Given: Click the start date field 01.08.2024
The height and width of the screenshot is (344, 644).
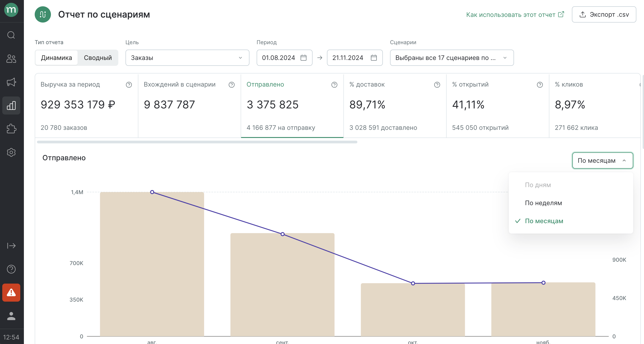Looking at the screenshot, I should coord(284,58).
